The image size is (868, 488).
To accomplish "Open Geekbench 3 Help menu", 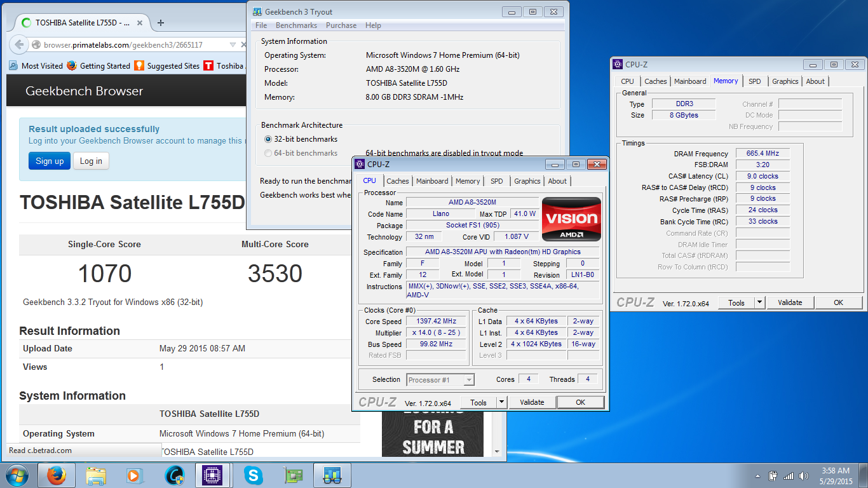I will coord(373,25).
